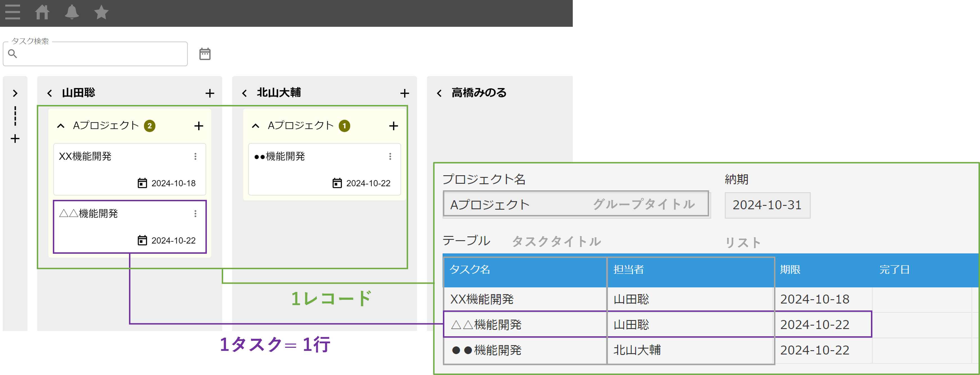Go to the home icon
Viewport: 980px width, 375px height.
coord(42,12)
